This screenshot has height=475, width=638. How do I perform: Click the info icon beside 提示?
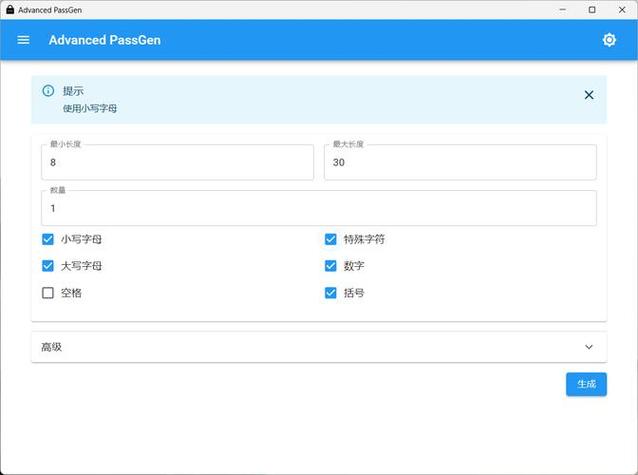pyautogui.click(x=48, y=91)
